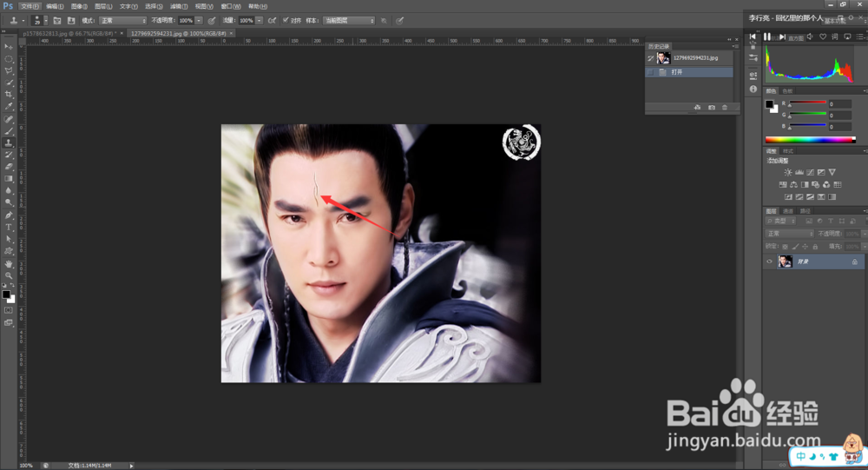Select the History Brush tool
The height and width of the screenshot is (470, 868).
coord(9,155)
